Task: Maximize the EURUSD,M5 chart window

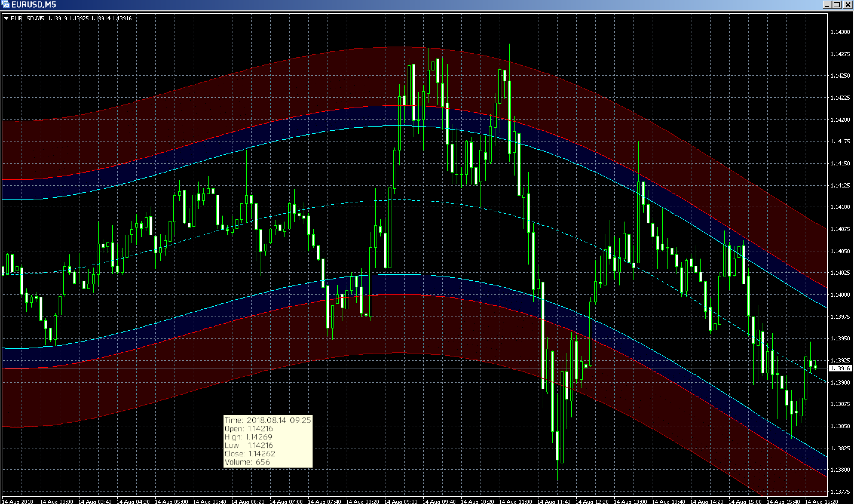Action: coord(837,4)
